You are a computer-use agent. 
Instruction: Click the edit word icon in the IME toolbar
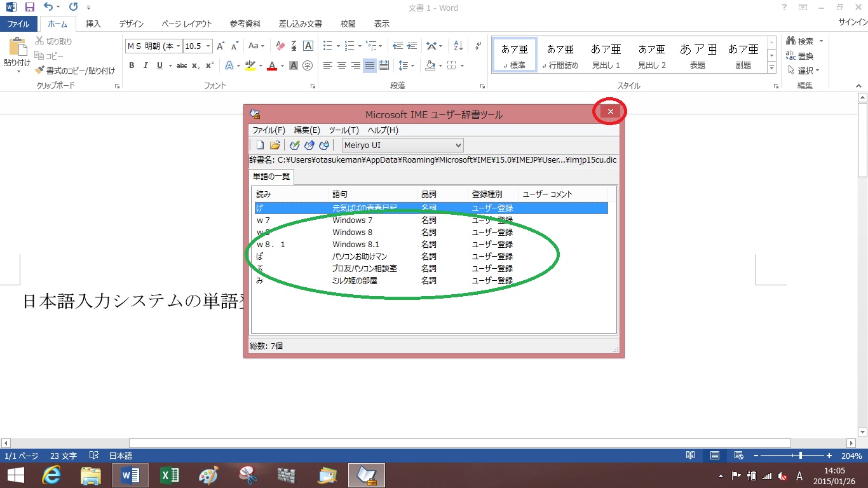pyautogui.click(x=309, y=145)
